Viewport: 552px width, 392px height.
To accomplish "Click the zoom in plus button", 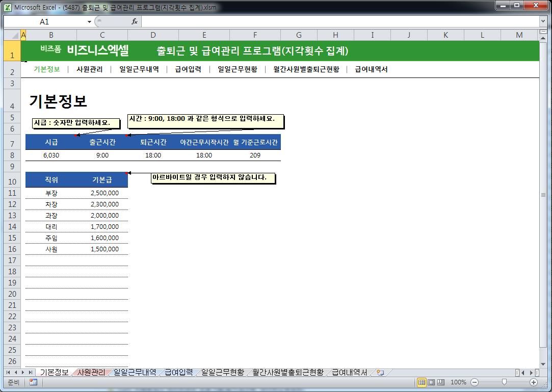I will coord(534,382).
